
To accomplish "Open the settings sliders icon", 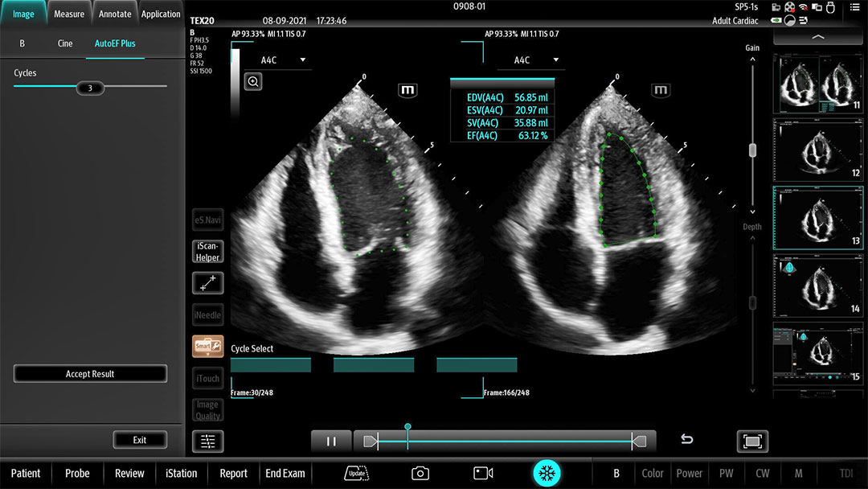I will 207,441.
